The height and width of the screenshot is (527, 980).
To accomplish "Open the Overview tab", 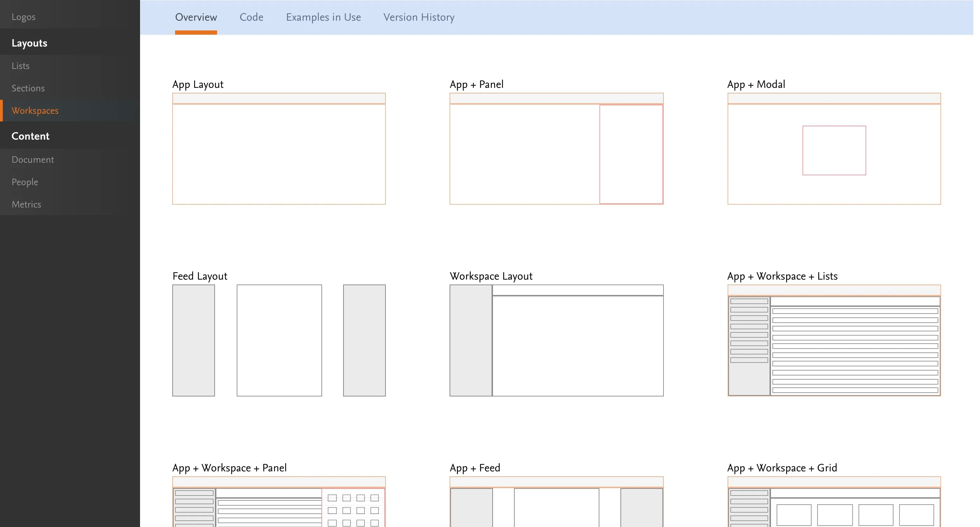I will coord(196,17).
